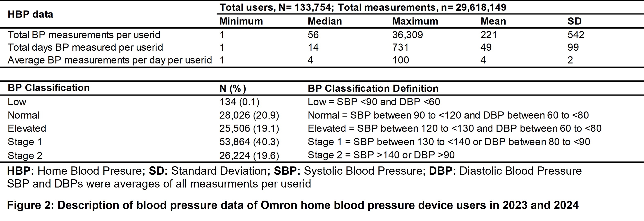
Task: Click the "N (%)" column header
Action: tap(233, 88)
